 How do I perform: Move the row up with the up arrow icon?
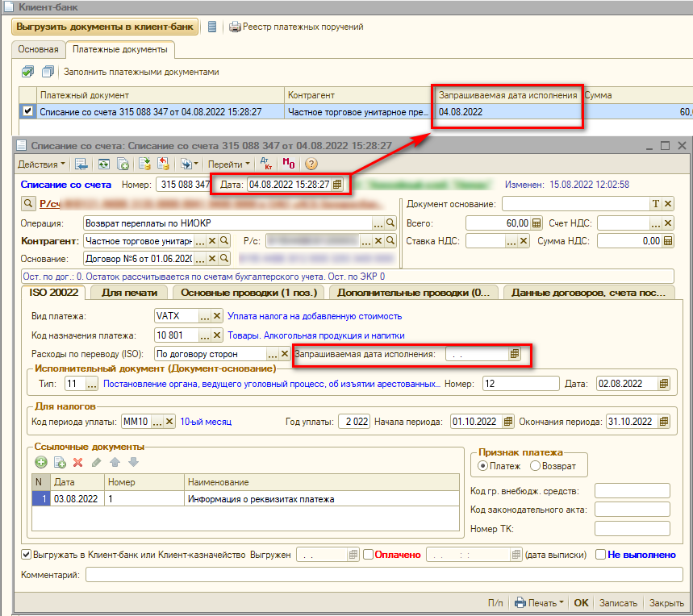click(x=115, y=462)
